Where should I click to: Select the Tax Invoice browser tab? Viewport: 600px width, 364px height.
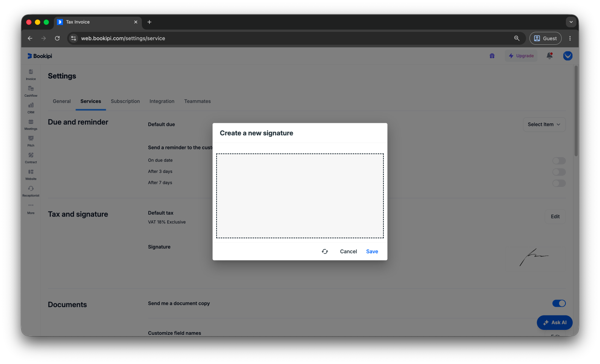coord(98,22)
